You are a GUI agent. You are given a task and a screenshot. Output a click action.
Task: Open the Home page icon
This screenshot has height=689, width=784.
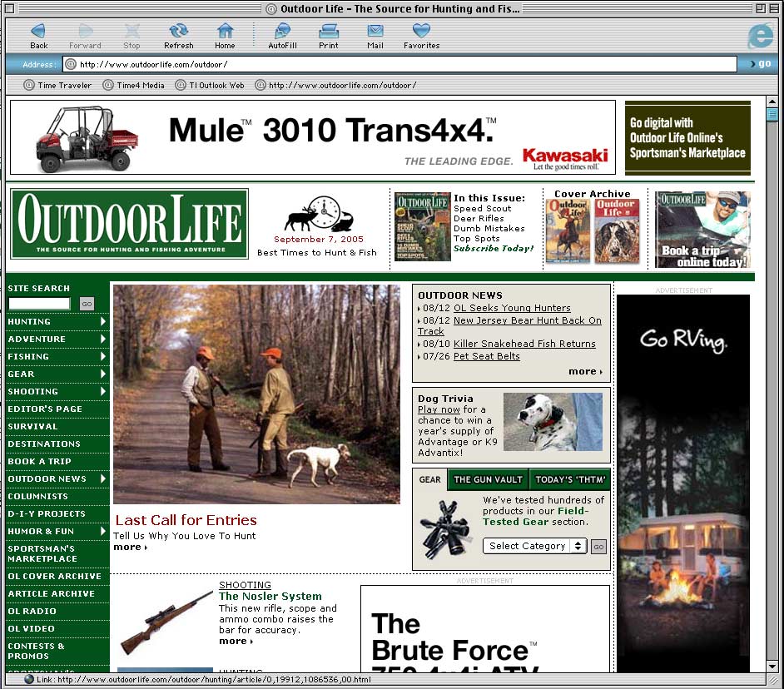pos(225,36)
